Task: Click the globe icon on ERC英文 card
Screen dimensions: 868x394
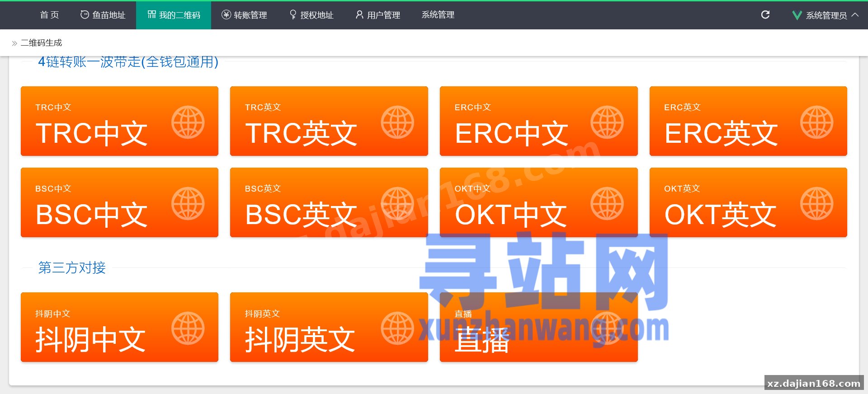Action: pos(817,122)
